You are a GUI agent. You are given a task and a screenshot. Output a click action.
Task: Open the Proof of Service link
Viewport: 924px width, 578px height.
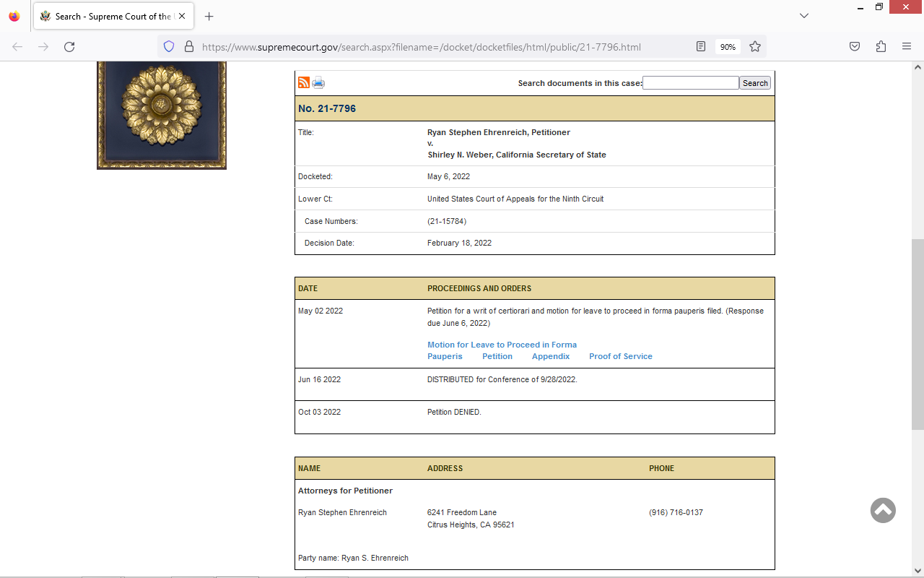tap(620, 356)
